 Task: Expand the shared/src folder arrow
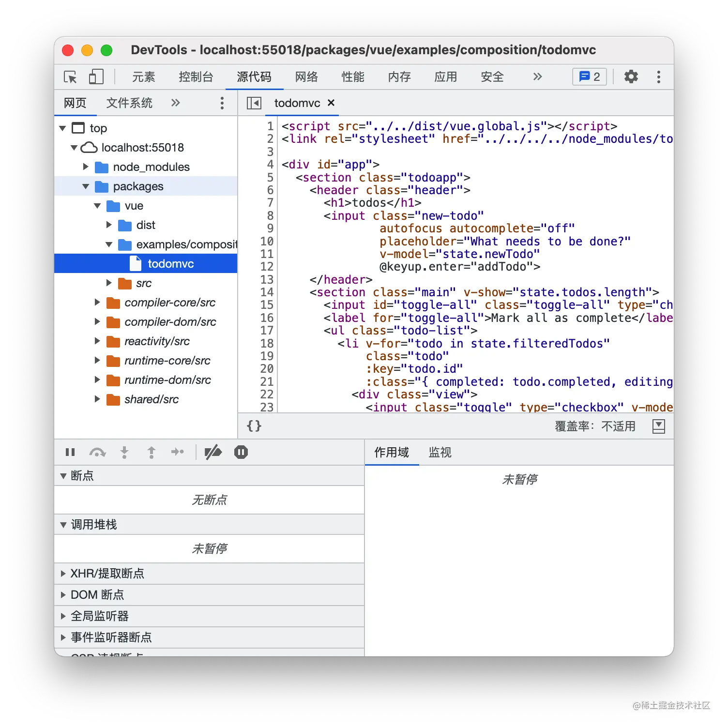[97, 399]
